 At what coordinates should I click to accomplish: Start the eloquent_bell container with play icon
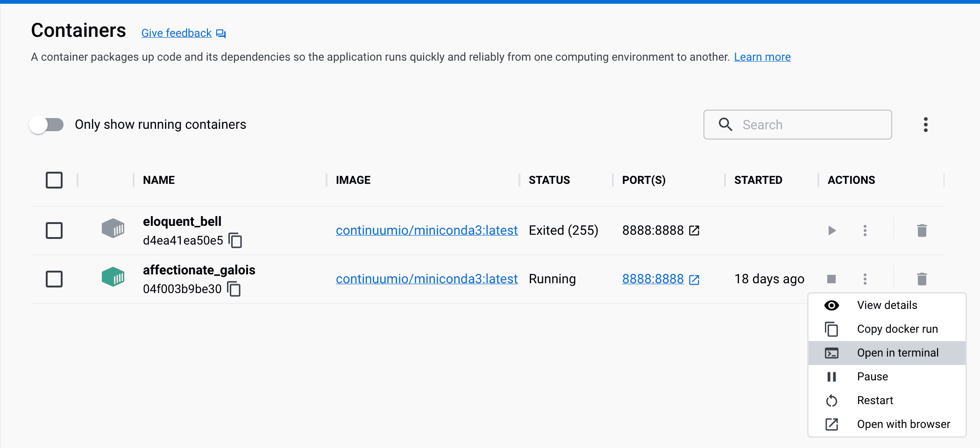tap(831, 231)
